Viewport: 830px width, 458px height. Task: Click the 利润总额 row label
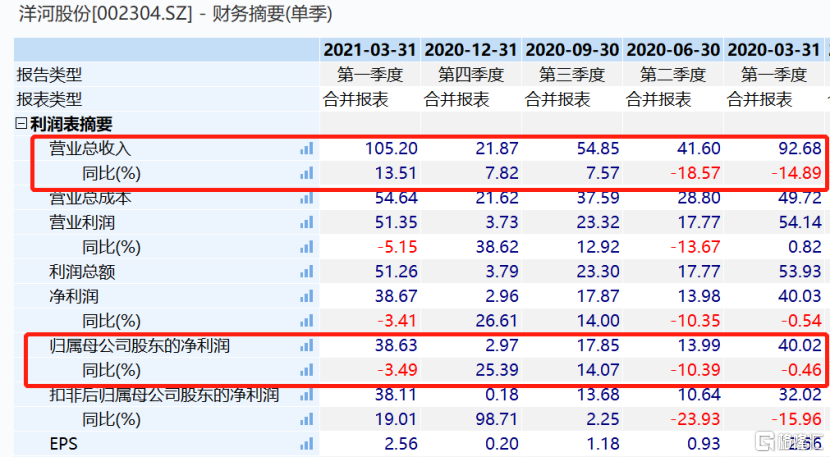click(82, 272)
